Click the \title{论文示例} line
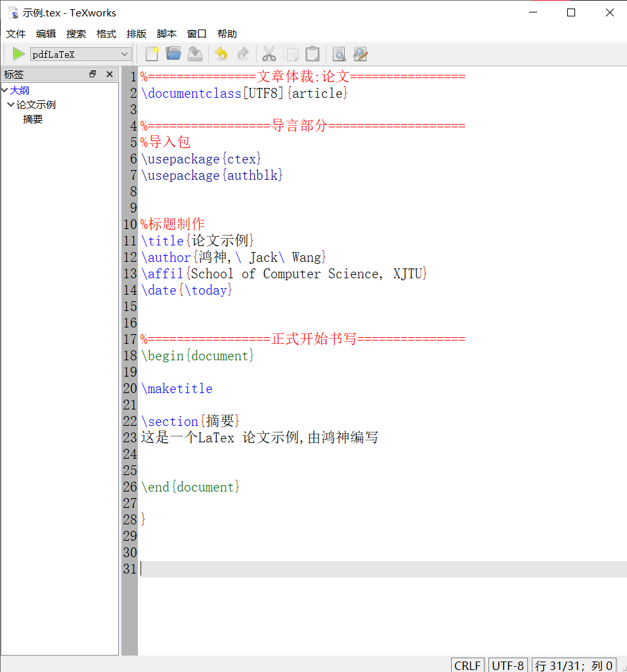The width and height of the screenshot is (627, 672). 197,240
